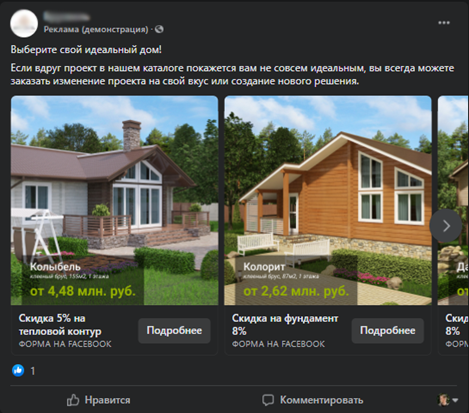
Task: Click the reaction count number 1
Action: [33, 371]
